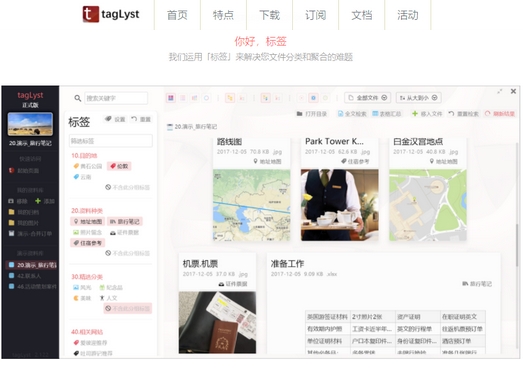Select the list view toolbar icon
This screenshot has height=375, width=523.
pos(183,98)
